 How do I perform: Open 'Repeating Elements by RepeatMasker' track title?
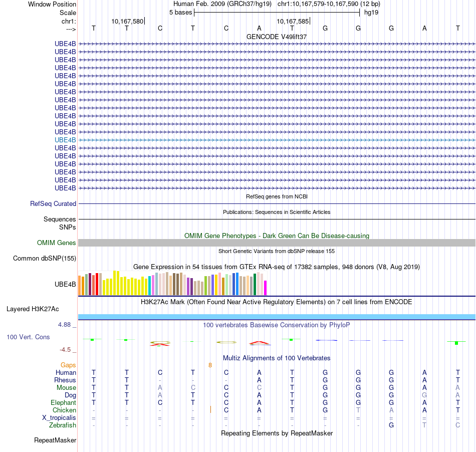277,433
